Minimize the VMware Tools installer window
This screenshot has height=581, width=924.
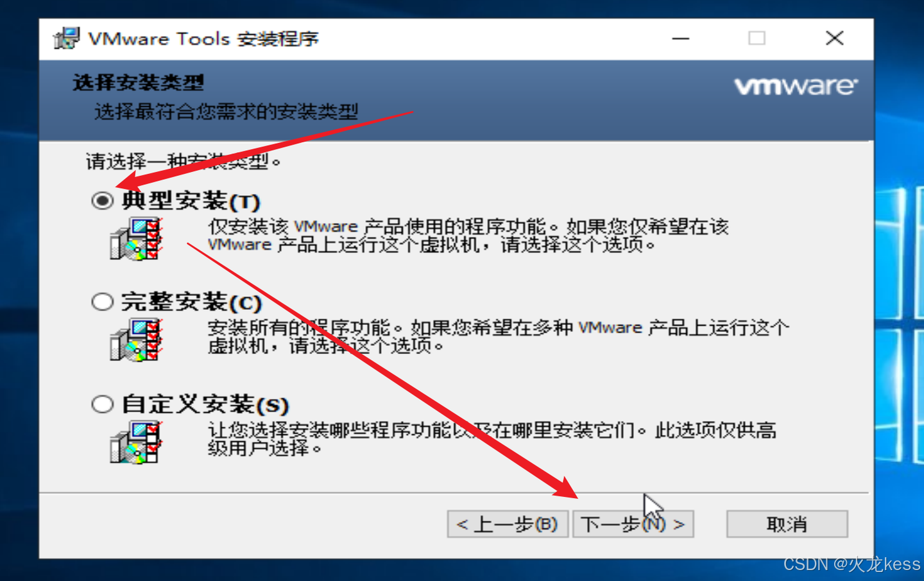681,39
